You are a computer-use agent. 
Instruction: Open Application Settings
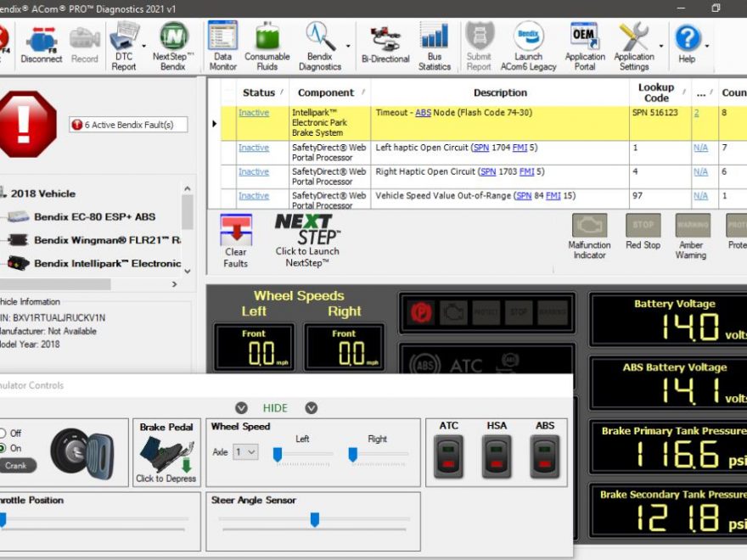click(x=634, y=48)
